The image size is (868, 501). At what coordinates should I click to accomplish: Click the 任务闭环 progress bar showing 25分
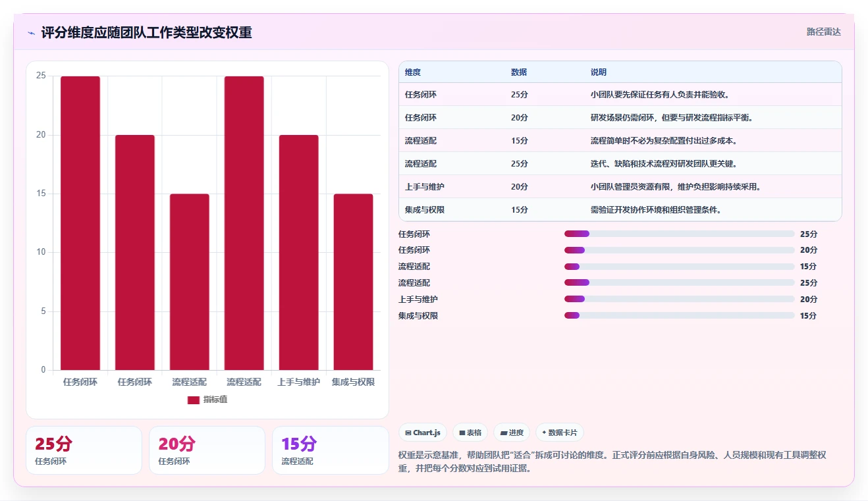point(679,234)
